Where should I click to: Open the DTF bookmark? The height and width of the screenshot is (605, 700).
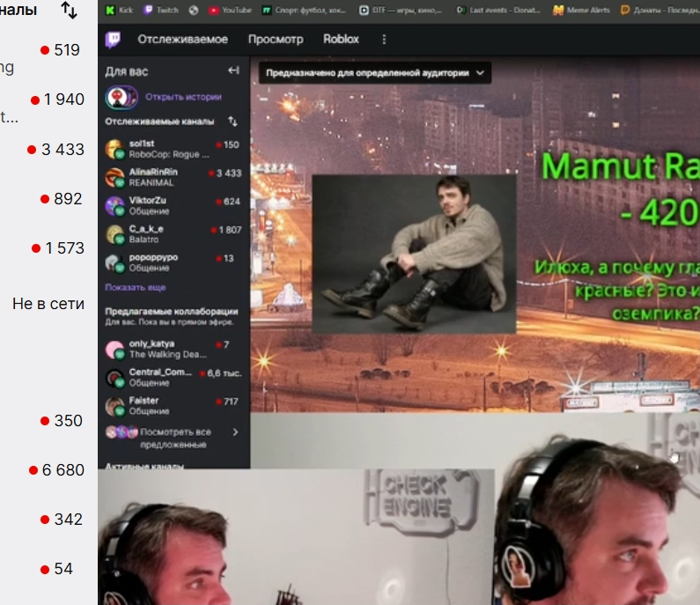tap(401, 10)
